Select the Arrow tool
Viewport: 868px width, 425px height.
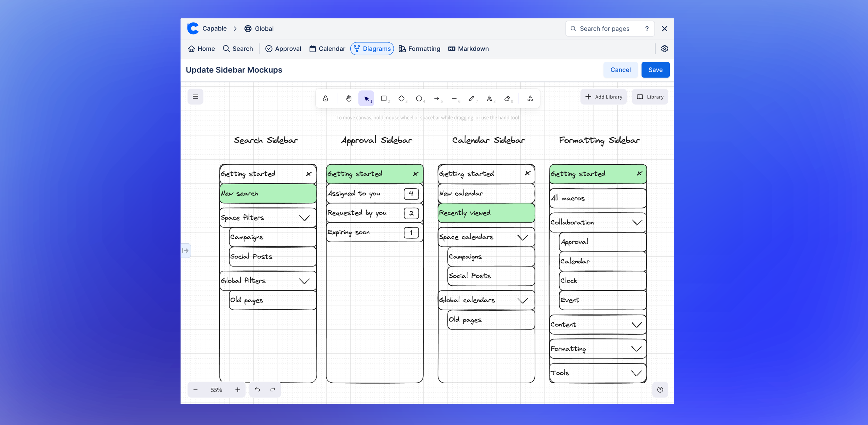pos(436,99)
